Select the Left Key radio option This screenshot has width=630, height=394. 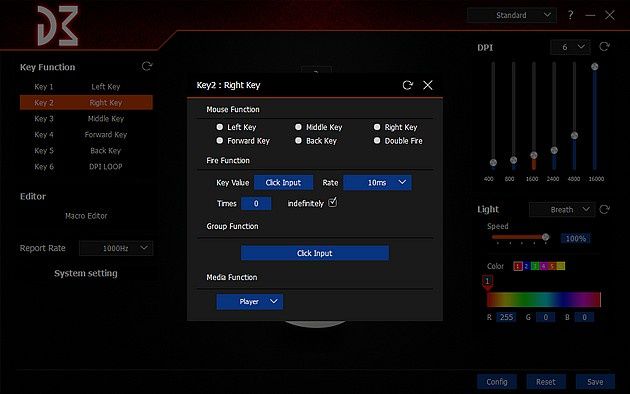coord(219,127)
